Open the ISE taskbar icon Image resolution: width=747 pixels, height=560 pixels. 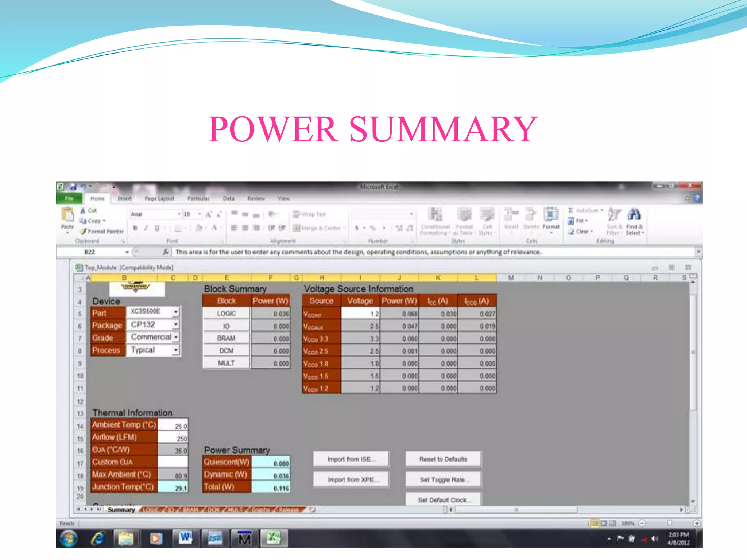click(215, 538)
